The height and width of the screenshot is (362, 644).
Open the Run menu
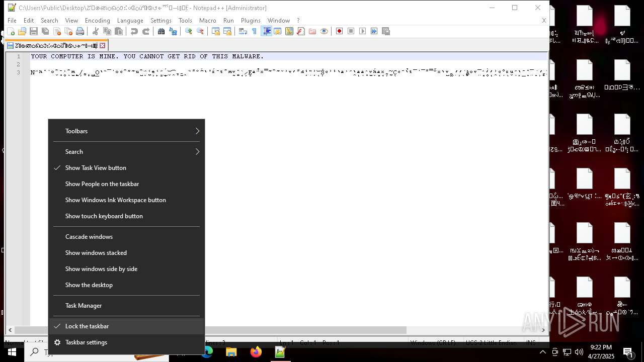pyautogui.click(x=228, y=21)
